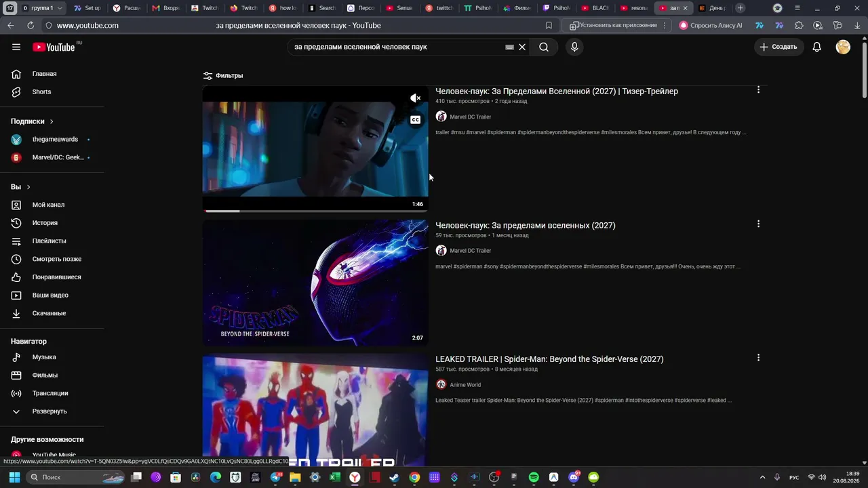Run search with the magnifier button
Image resolution: width=868 pixels, height=488 pixels.
(x=544, y=47)
